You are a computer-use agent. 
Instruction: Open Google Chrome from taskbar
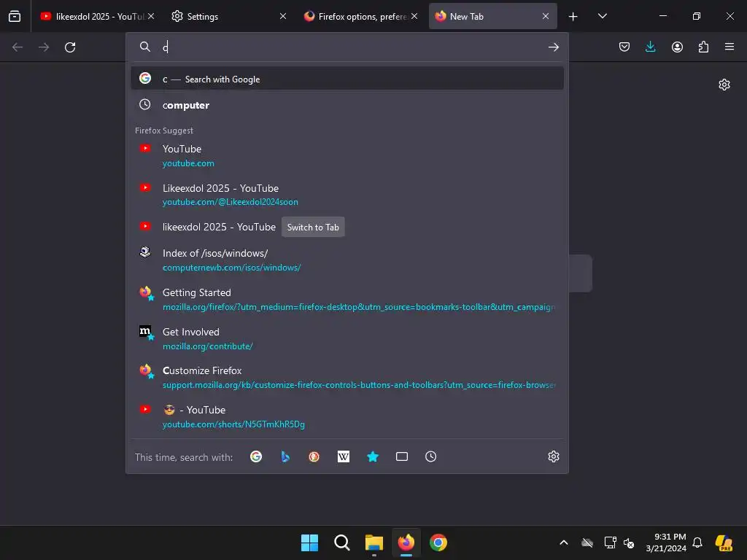point(438,542)
